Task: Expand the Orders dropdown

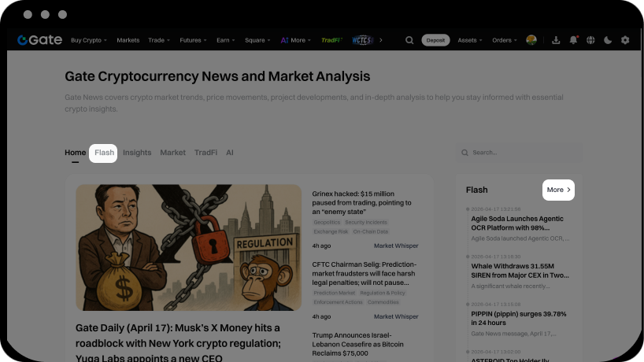Action: tap(505, 40)
